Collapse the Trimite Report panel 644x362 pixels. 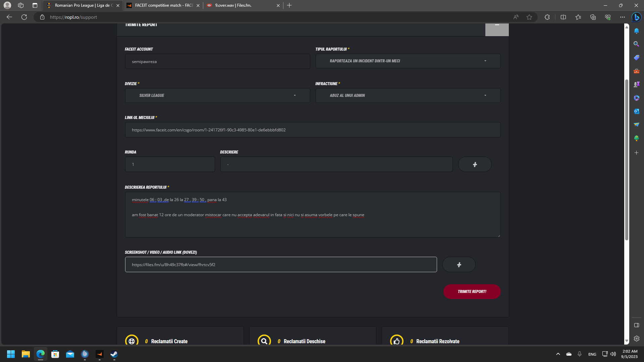click(497, 29)
